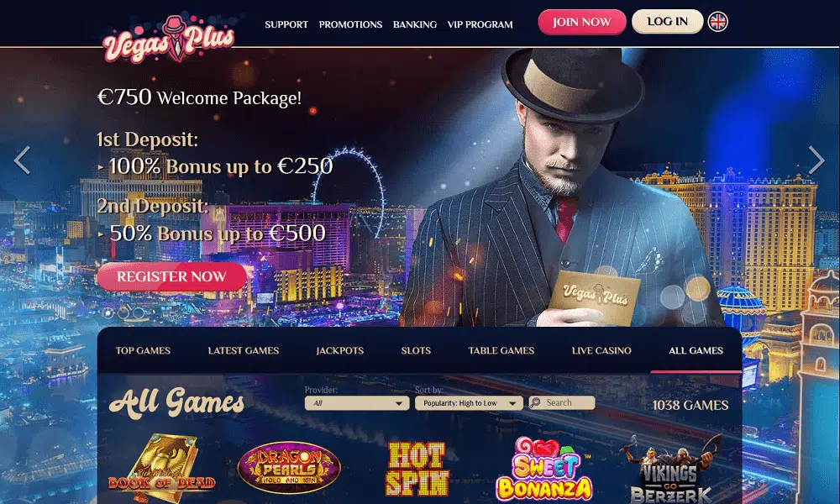
Task: Focus the game Search field
Action: pos(562,402)
